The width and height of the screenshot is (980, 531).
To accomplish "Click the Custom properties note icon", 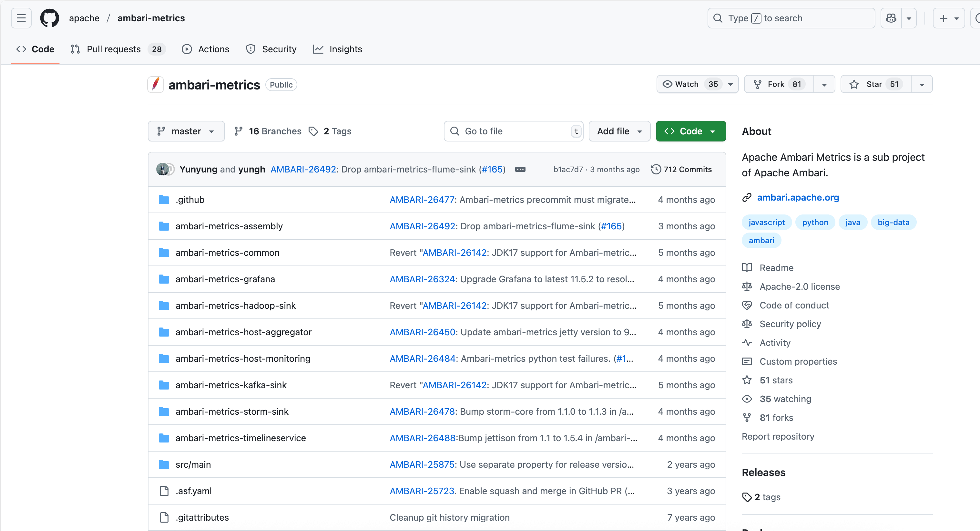I will 747,361.
